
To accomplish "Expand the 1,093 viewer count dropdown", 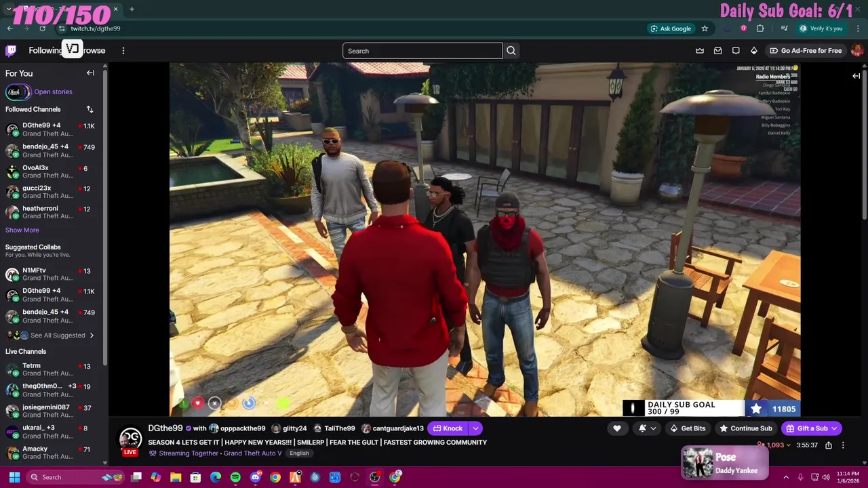I will [789, 445].
